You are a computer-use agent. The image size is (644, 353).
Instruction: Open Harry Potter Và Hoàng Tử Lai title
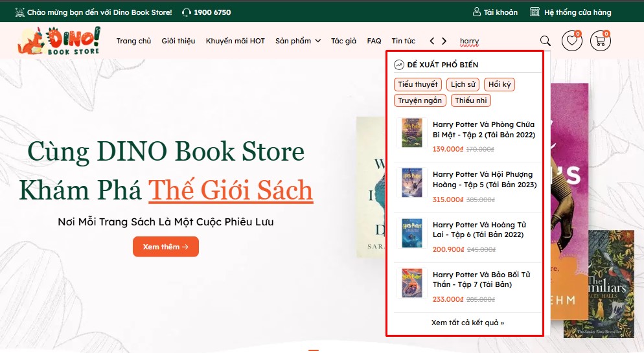coord(479,229)
